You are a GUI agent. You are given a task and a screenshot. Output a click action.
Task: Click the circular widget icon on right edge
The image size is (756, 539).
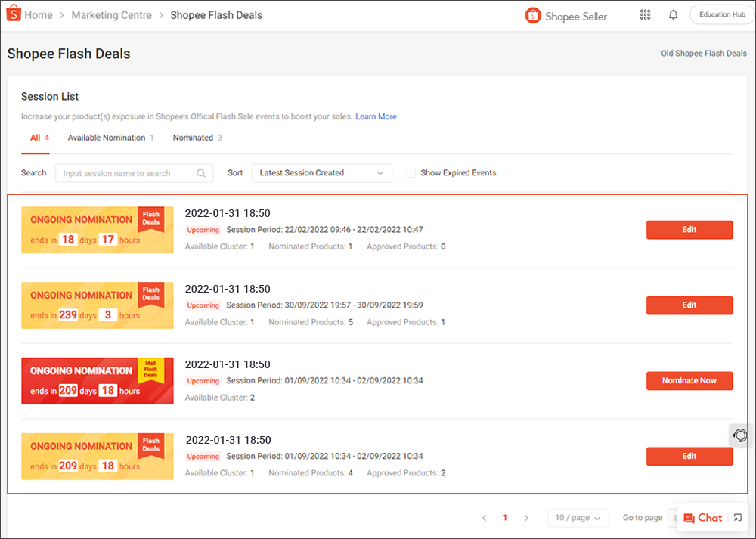(x=739, y=435)
